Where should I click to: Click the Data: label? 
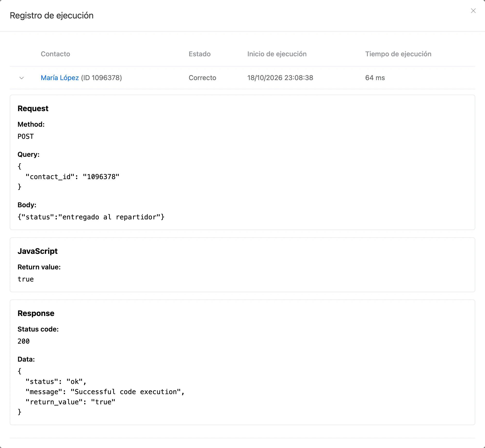coord(26,359)
